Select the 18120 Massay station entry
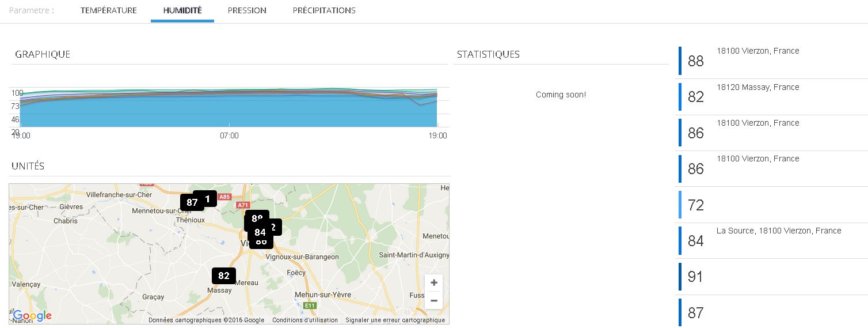Screen dimensions: 868x328 pos(771,97)
